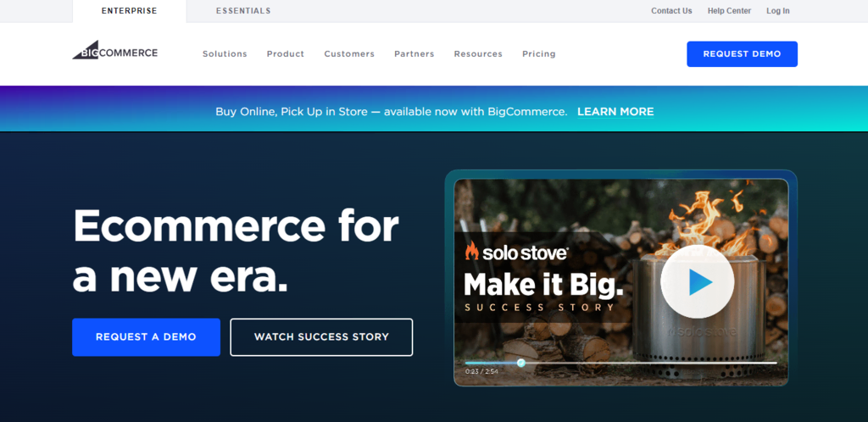Viewport: 868px width, 422px height.
Task: Open the Customers menu item
Action: (x=349, y=53)
